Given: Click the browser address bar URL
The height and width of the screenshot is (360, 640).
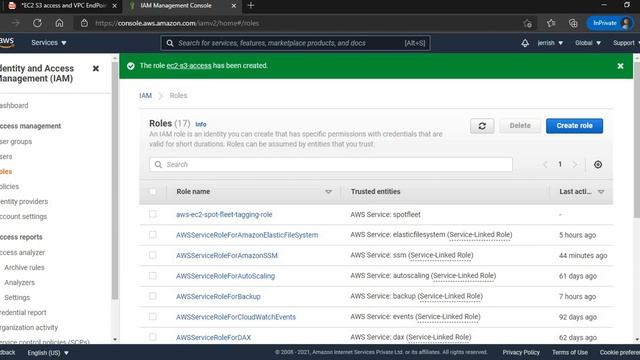Looking at the screenshot, I should (x=177, y=23).
